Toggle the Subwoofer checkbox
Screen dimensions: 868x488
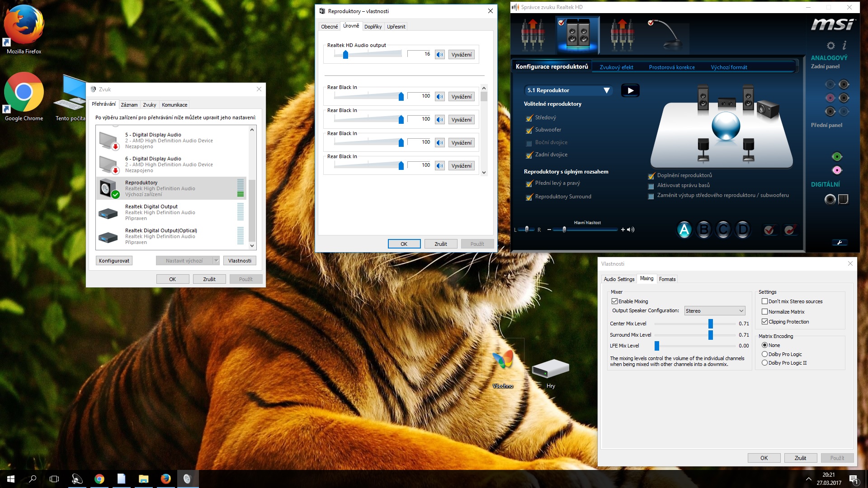point(529,130)
